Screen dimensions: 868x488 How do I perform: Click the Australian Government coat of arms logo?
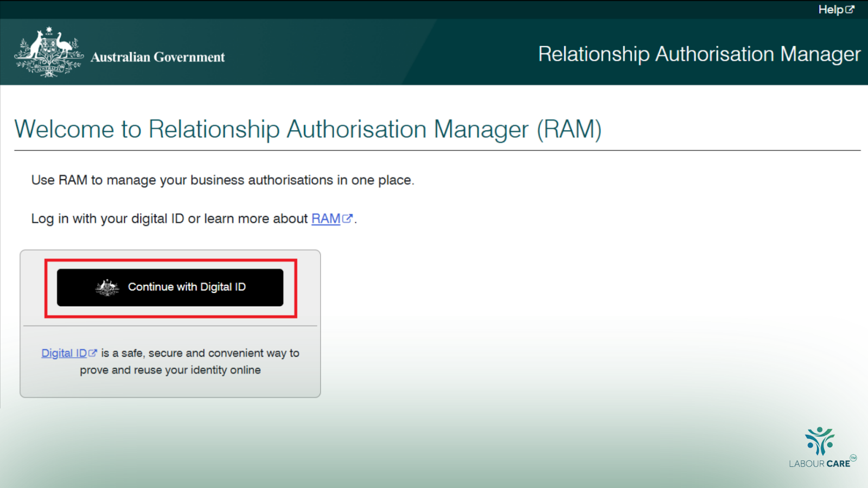point(49,52)
